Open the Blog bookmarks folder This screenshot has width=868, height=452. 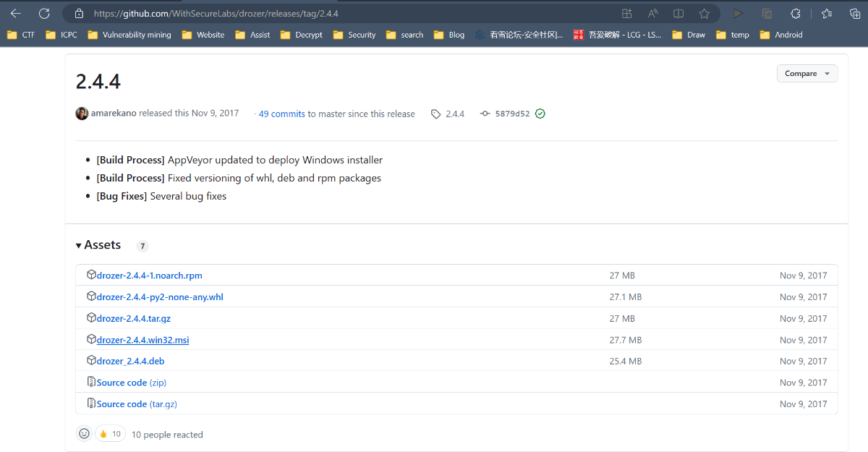[449, 35]
